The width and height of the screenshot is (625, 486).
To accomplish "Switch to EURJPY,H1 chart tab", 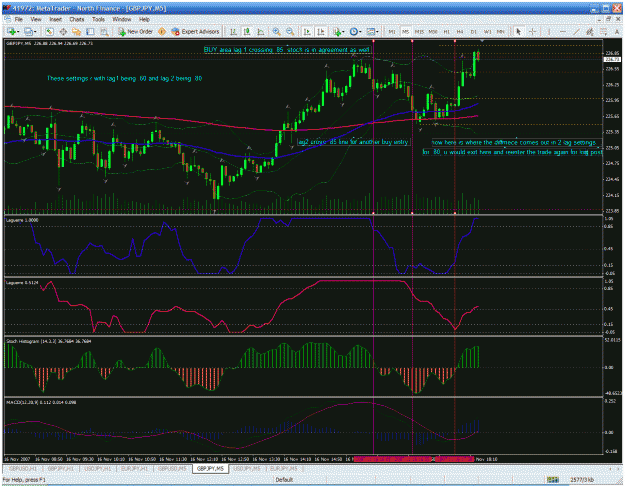I will [134, 469].
